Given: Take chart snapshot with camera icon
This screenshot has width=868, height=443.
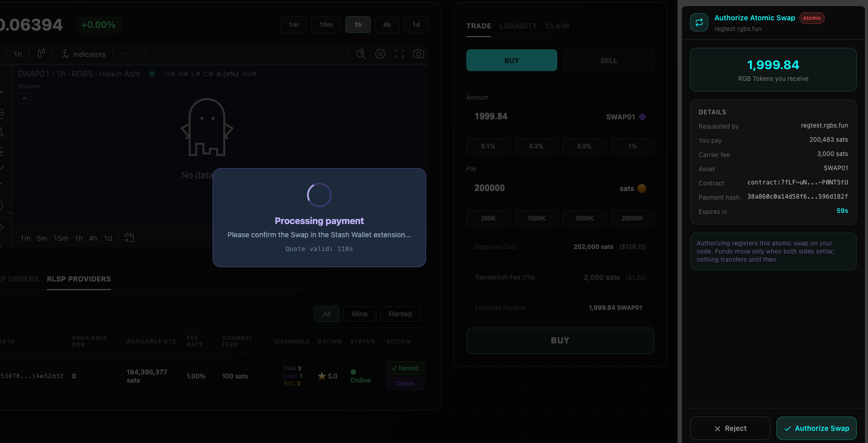Looking at the screenshot, I should click(x=418, y=54).
